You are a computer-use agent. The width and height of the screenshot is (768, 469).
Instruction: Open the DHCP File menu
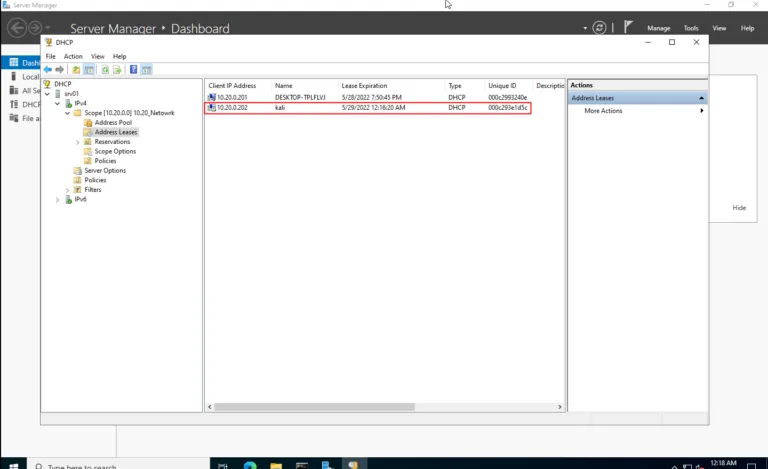50,56
